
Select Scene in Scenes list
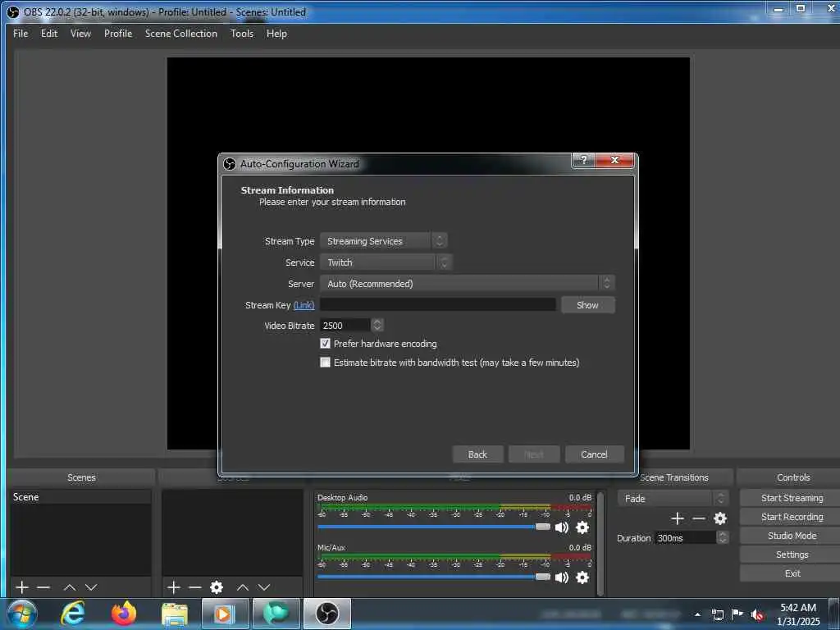(x=81, y=497)
